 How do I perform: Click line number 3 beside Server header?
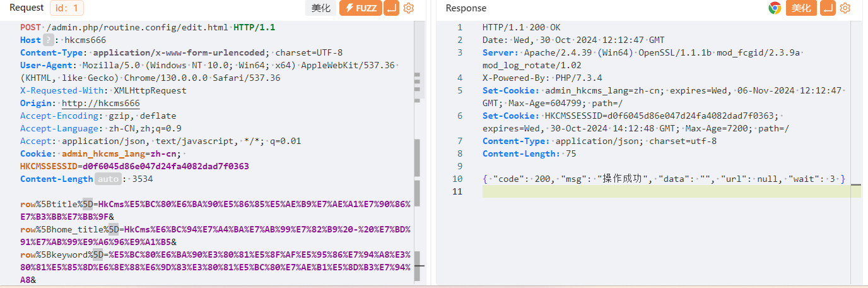coord(460,53)
